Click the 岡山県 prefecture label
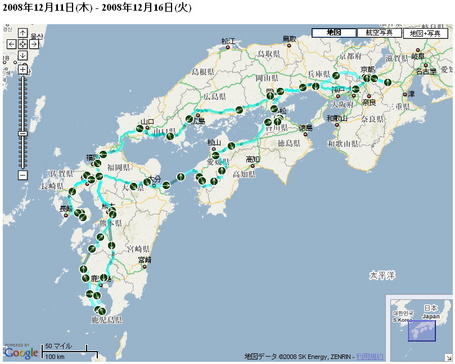This screenshot has width=455, height=364. point(267,78)
